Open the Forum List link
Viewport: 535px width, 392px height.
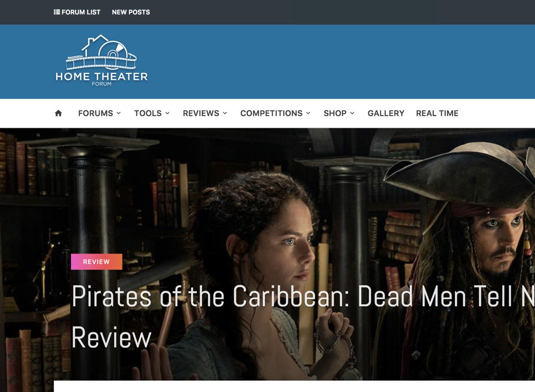pos(77,12)
